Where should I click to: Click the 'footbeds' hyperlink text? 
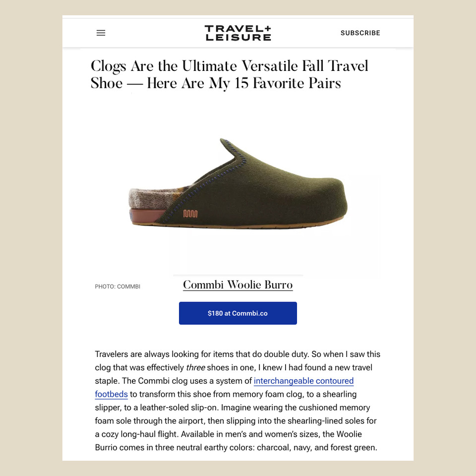pyautogui.click(x=111, y=394)
